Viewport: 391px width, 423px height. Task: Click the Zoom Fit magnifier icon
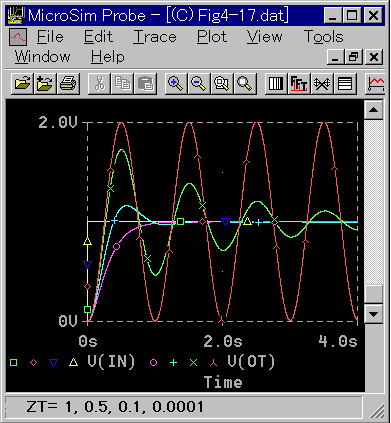[x=245, y=83]
